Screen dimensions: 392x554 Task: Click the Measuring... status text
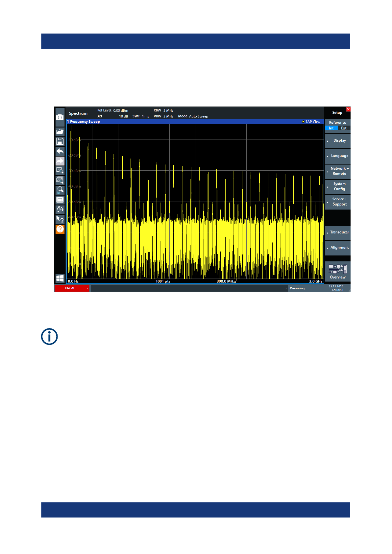[298, 288]
